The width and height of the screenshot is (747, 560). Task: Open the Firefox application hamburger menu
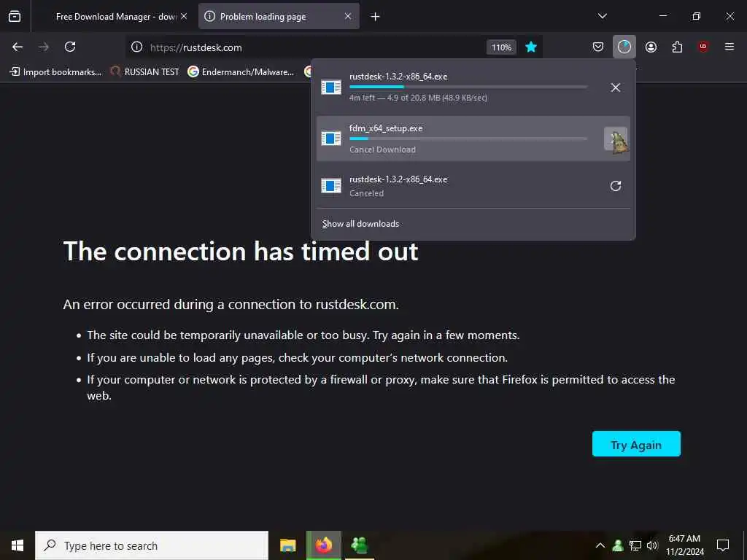[729, 47]
